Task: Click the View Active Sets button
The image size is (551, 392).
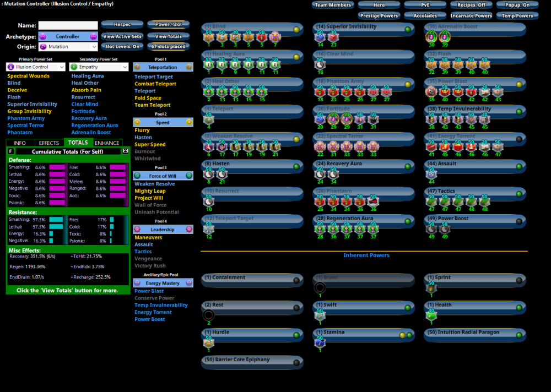Action: click(122, 36)
